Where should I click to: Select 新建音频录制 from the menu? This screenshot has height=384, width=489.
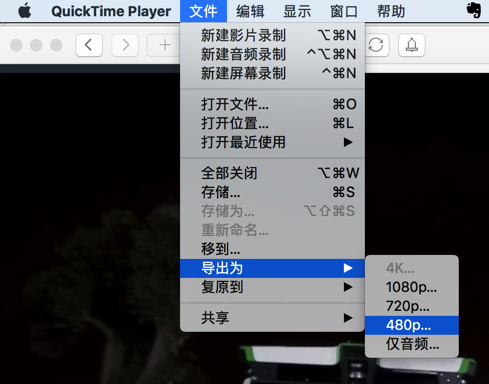[x=272, y=54]
